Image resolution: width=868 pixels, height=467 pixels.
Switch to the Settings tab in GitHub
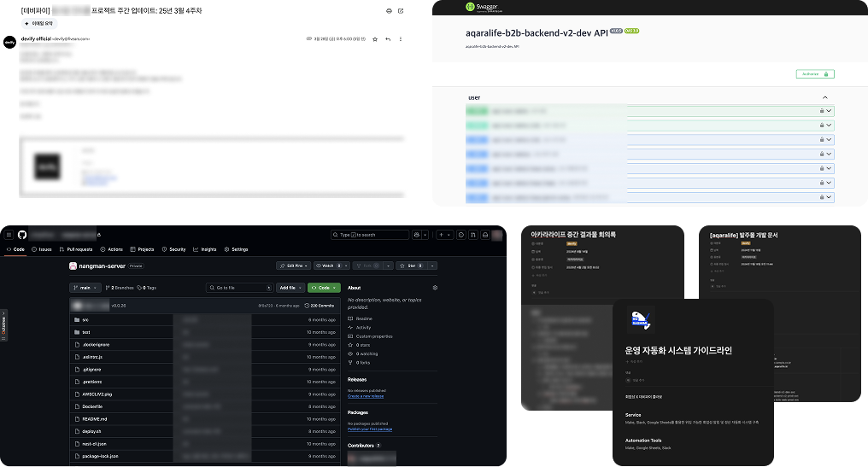(237, 249)
